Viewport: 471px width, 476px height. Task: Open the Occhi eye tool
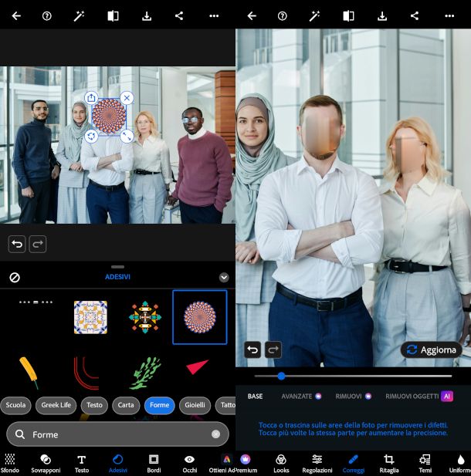pos(189,462)
